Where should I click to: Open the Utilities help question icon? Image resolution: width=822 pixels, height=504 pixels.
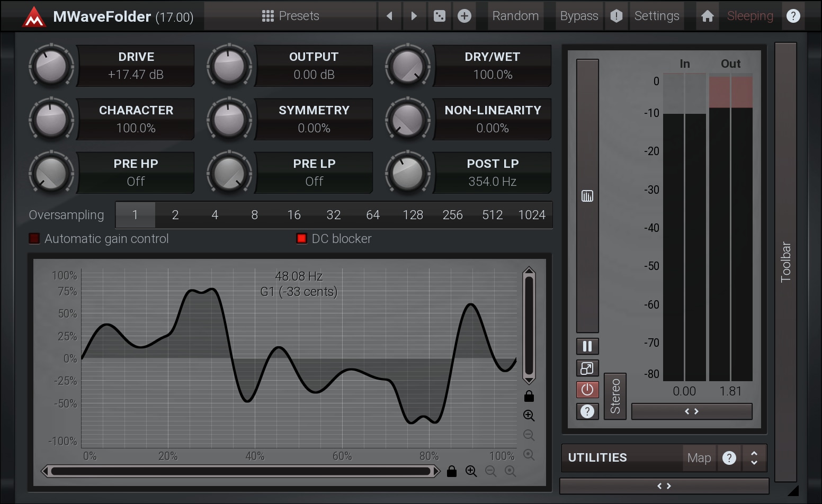click(x=729, y=458)
